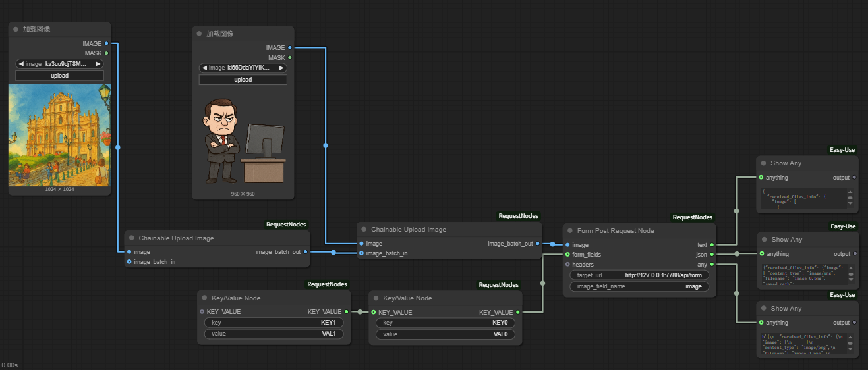Image resolution: width=868 pixels, height=370 pixels.
Task: Click upload button in cartoon image loader
Action: 243,80
